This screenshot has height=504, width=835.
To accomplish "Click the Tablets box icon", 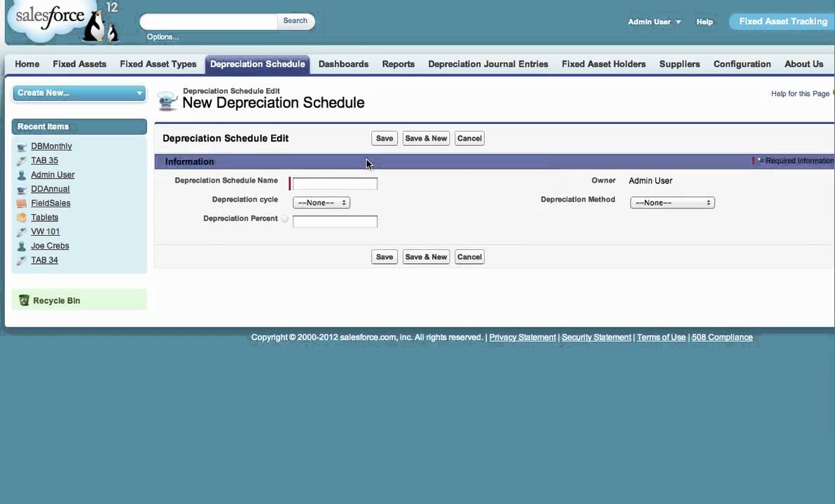I will pos(21,218).
